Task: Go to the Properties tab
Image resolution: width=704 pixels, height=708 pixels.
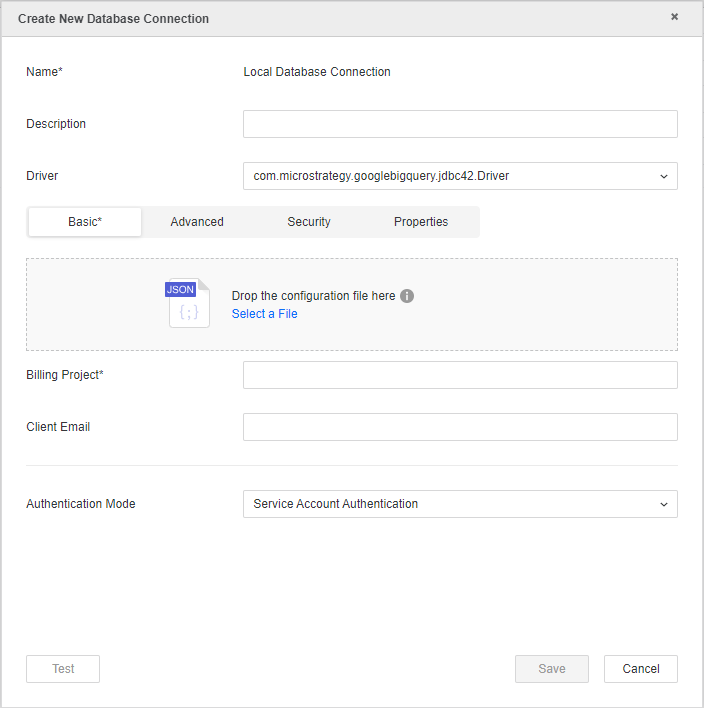Action: 421,222
